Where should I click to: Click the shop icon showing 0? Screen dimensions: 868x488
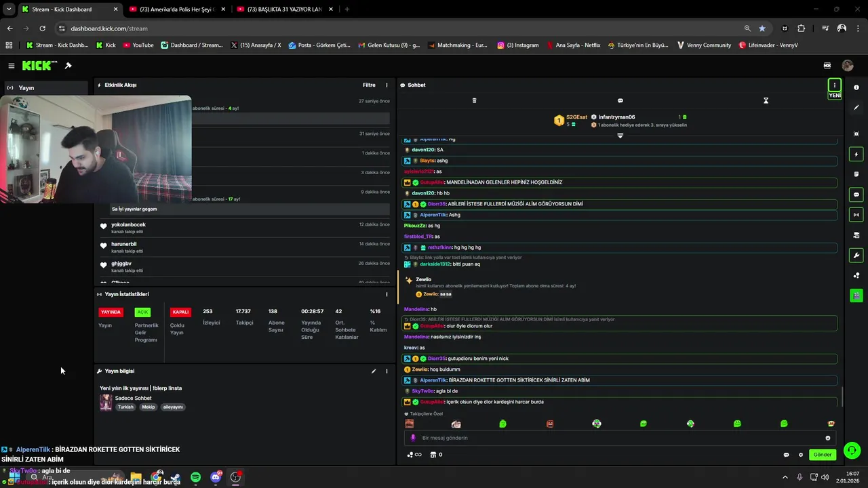436,455
